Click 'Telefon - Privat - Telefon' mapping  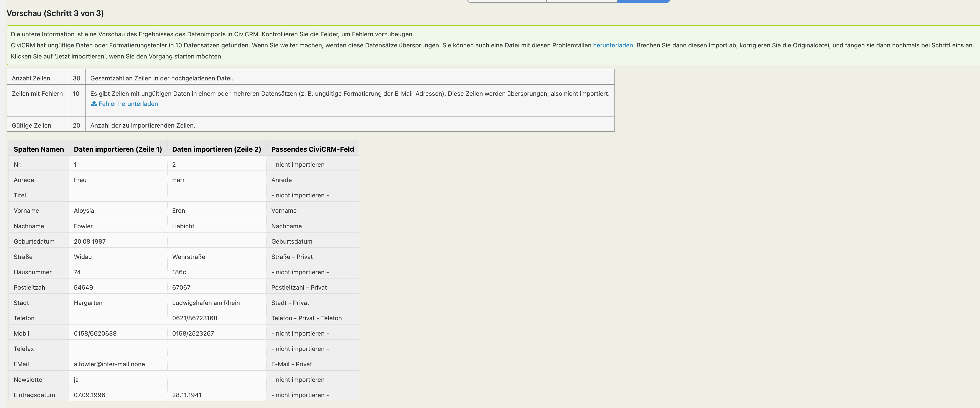pyautogui.click(x=307, y=318)
